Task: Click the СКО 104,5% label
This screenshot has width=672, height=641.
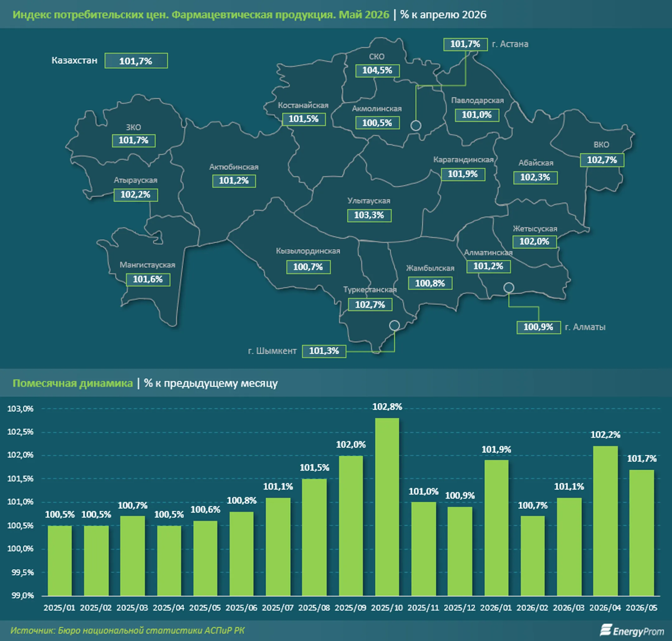Action: click(x=377, y=70)
